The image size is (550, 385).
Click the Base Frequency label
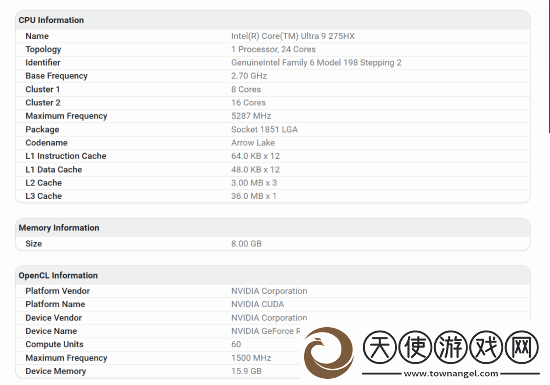tap(56, 76)
